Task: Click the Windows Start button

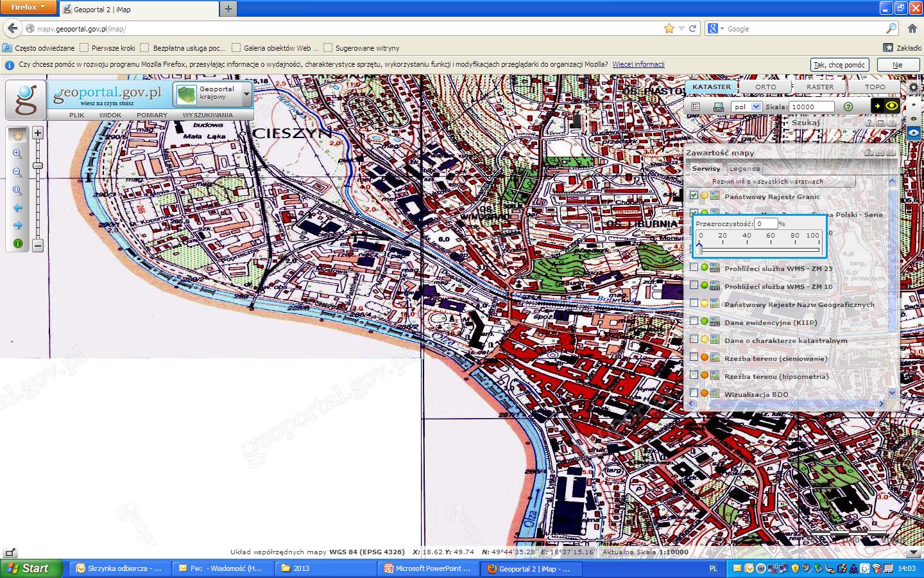Action: (x=32, y=568)
